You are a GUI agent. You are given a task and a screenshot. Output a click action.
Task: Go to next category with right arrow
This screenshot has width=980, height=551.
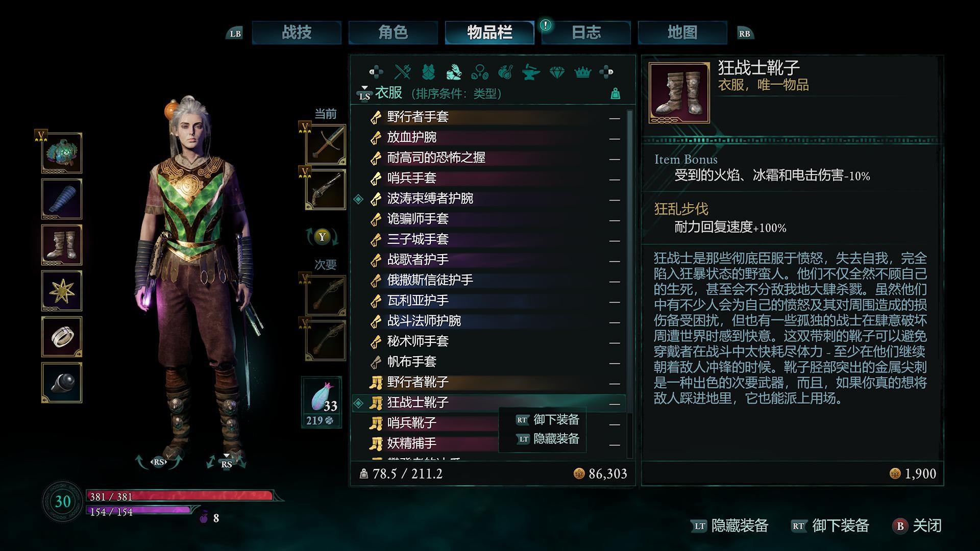click(606, 72)
